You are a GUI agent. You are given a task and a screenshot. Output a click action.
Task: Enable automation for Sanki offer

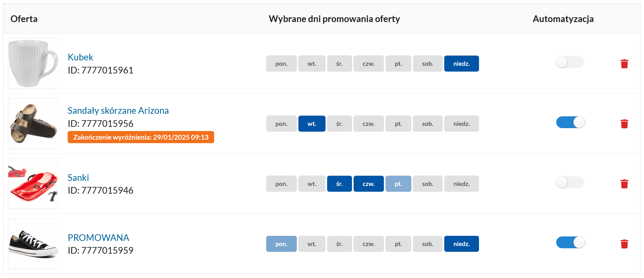570,182
